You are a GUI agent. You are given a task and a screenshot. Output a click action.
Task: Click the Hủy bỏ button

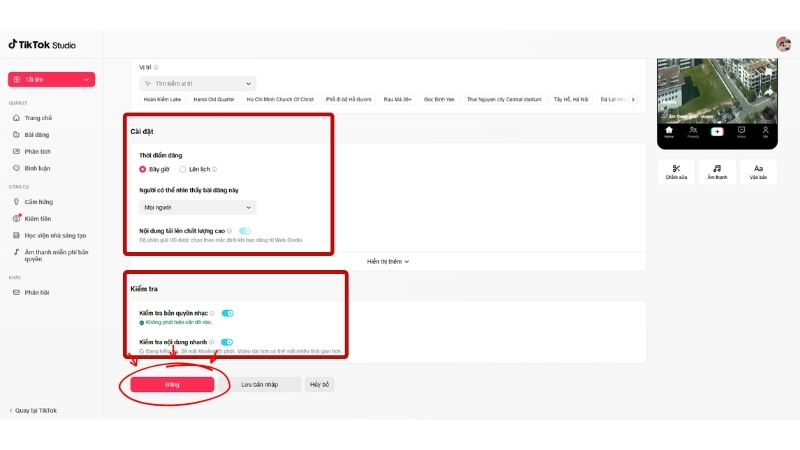click(319, 385)
